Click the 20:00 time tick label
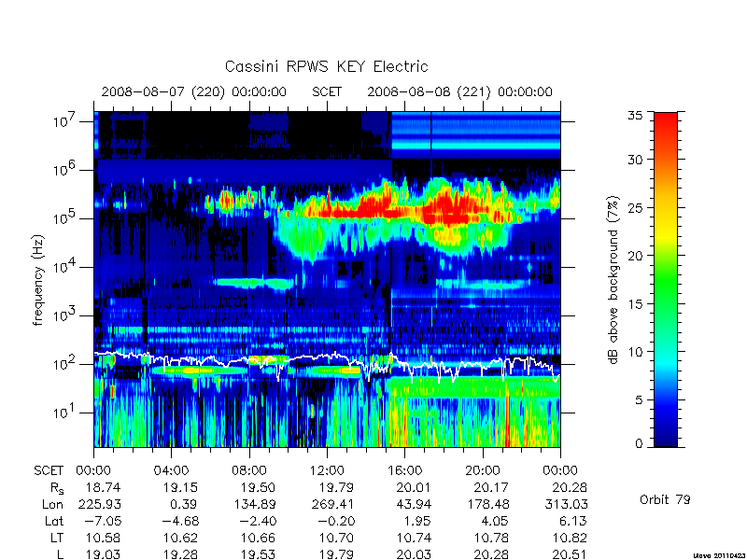The height and width of the screenshot is (560, 747). 482,470
